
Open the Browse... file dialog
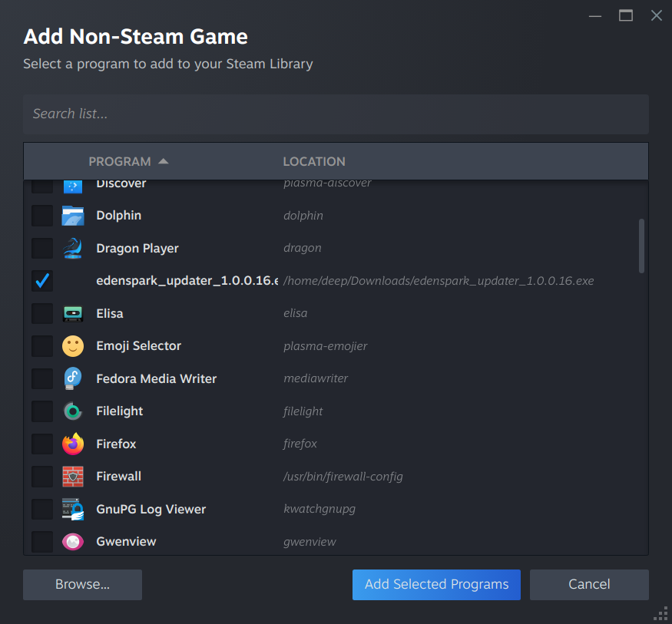pos(82,585)
